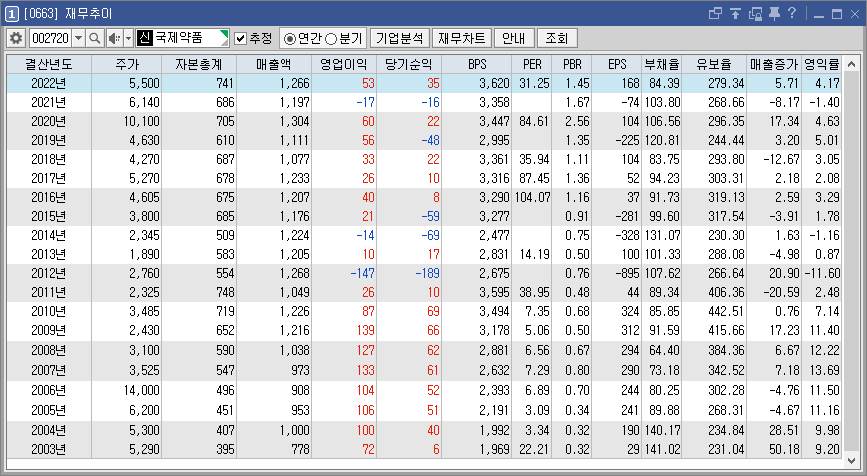
Task: Click the stock code field 002720
Action: click(x=50, y=38)
